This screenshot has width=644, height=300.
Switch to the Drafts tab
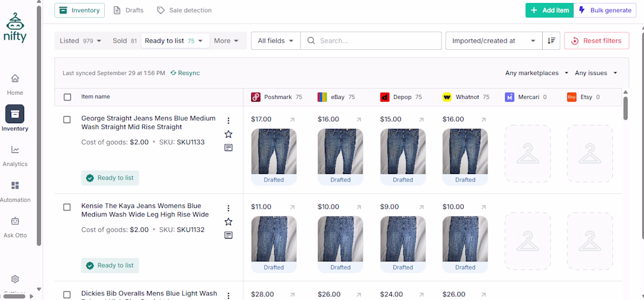pos(129,11)
